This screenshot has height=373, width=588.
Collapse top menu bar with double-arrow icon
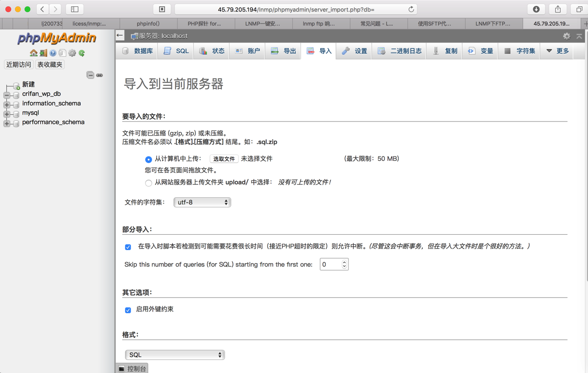point(579,36)
